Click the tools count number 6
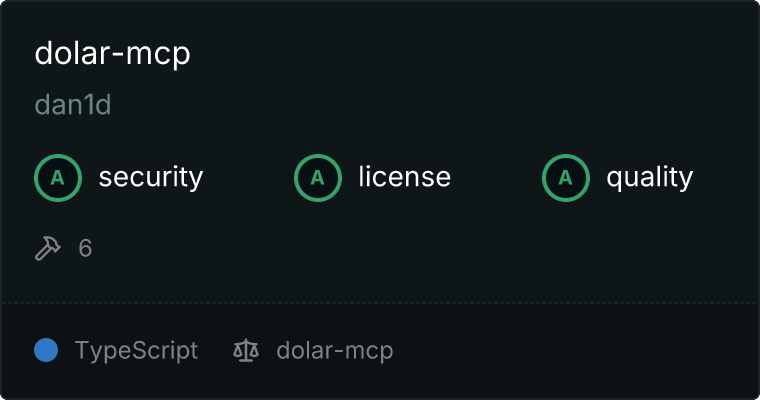 click(x=85, y=249)
